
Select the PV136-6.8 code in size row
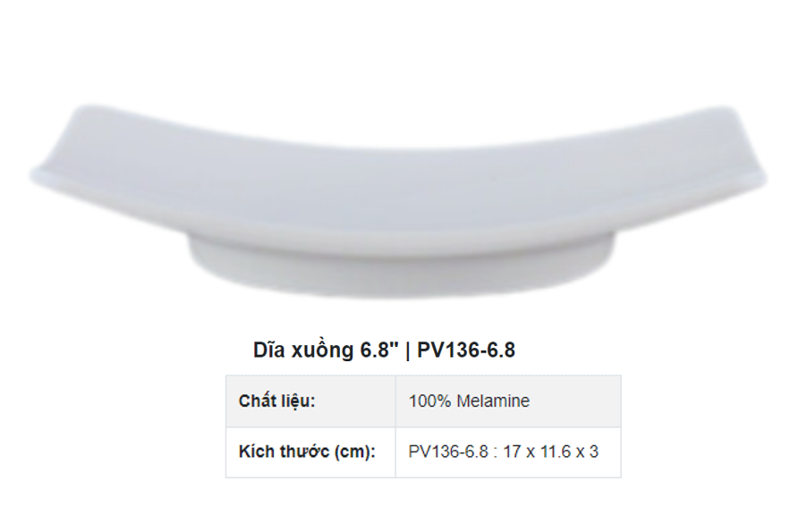tap(447, 452)
